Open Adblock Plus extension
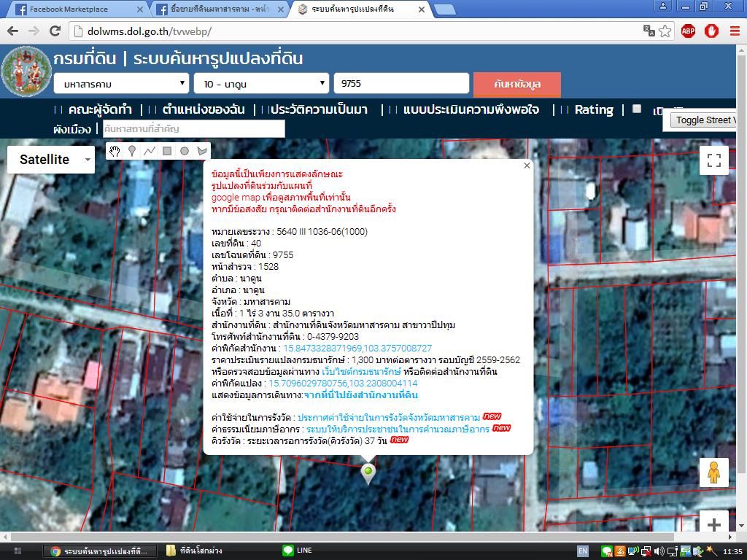The width and height of the screenshot is (747, 560). coord(688,31)
